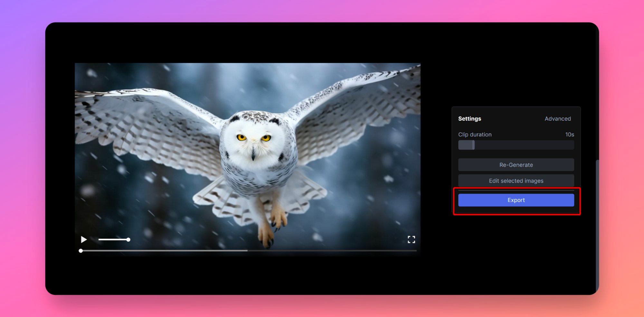Select the Settings tab
The image size is (644, 317).
click(469, 119)
